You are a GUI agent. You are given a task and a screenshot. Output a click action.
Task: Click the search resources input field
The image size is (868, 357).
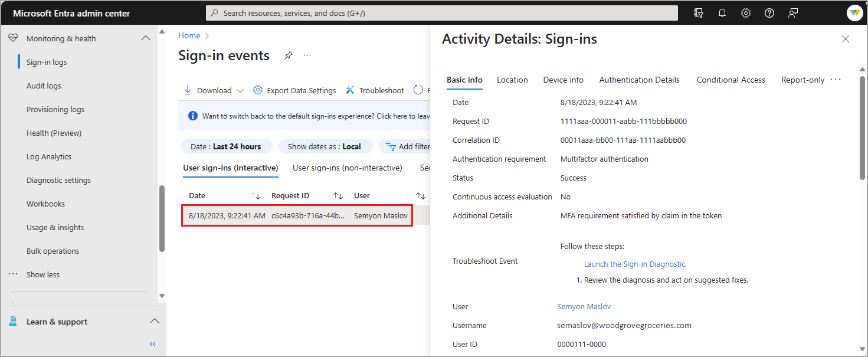click(441, 13)
